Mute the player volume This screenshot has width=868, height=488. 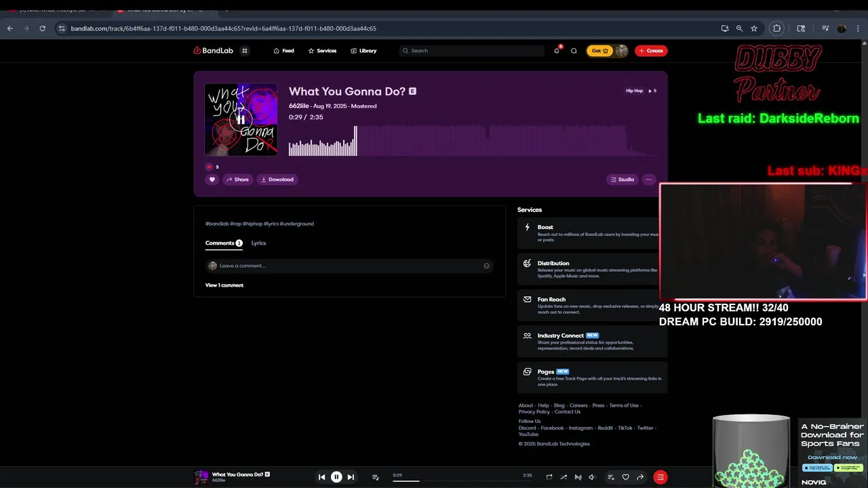click(592, 477)
